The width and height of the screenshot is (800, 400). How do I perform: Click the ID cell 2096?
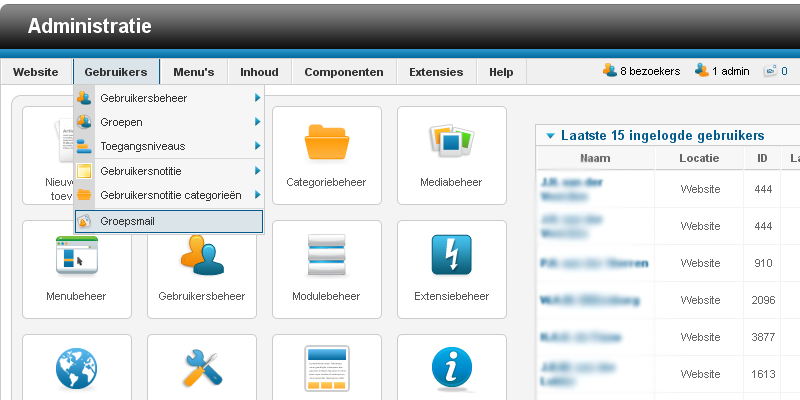point(763,300)
